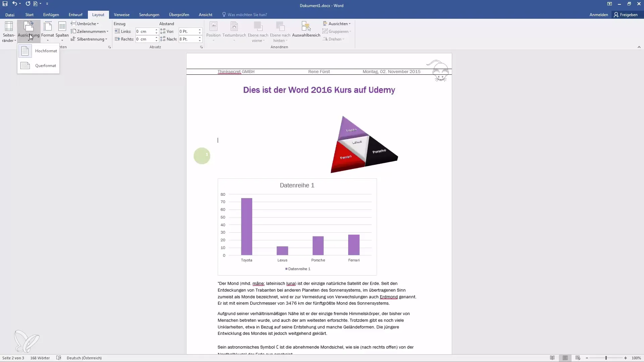Viewport: 644px width, 362px height.
Task: Expand the Umbrüche breaks dropdown
Action: pos(85,24)
